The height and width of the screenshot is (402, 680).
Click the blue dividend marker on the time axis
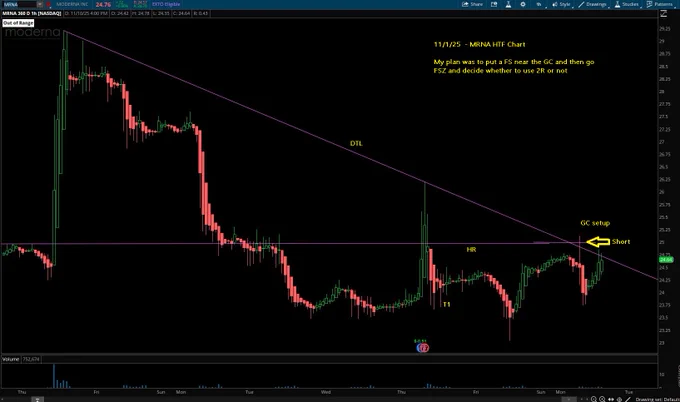point(419,347)
